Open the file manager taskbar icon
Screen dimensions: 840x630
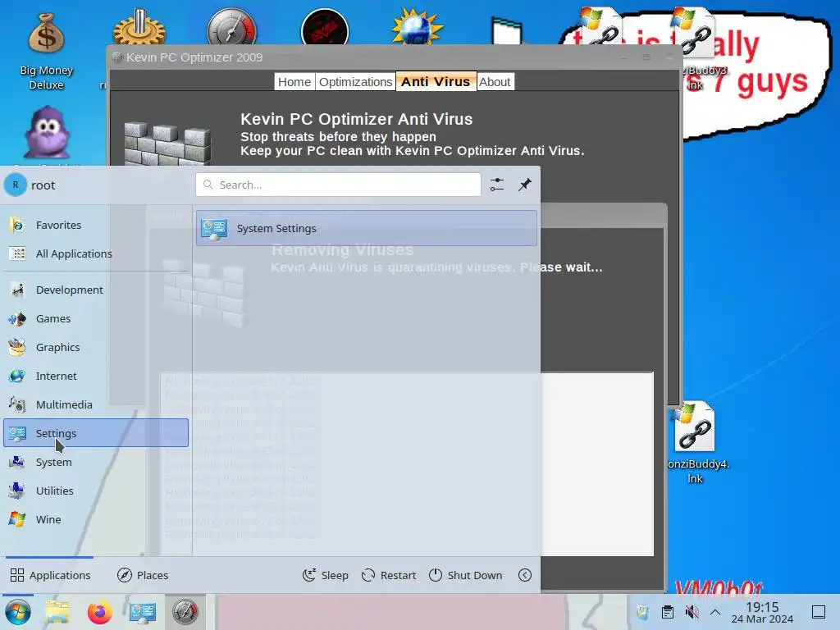[57, 612]
